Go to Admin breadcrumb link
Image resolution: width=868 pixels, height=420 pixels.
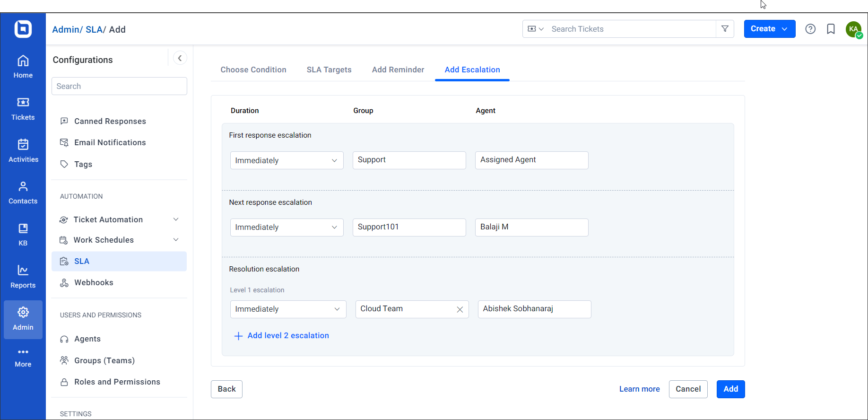click(x=66, y=29)
